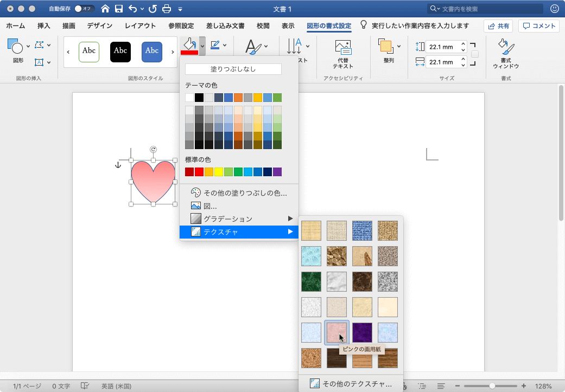Click the text effects A icon

(253, 47)
